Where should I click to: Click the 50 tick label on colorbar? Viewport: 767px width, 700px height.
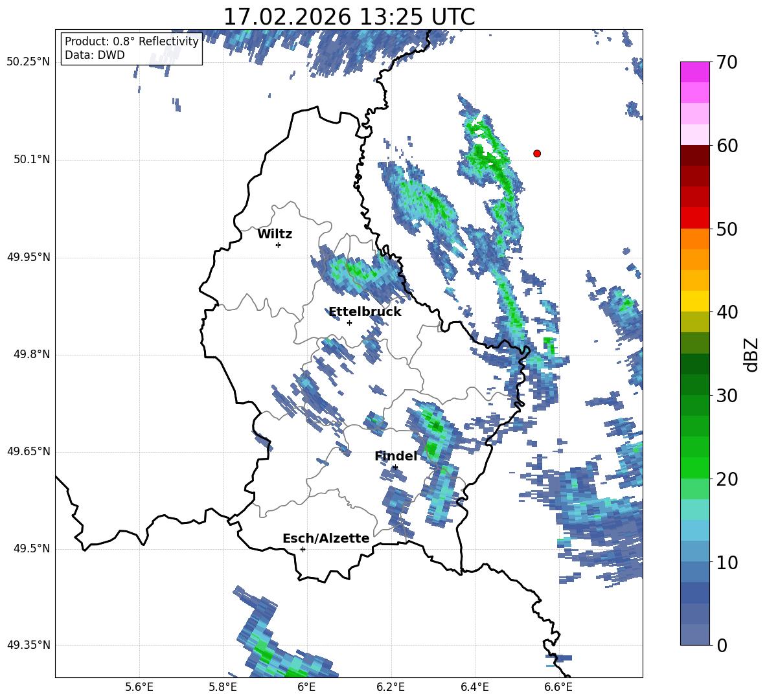[726, 229]
